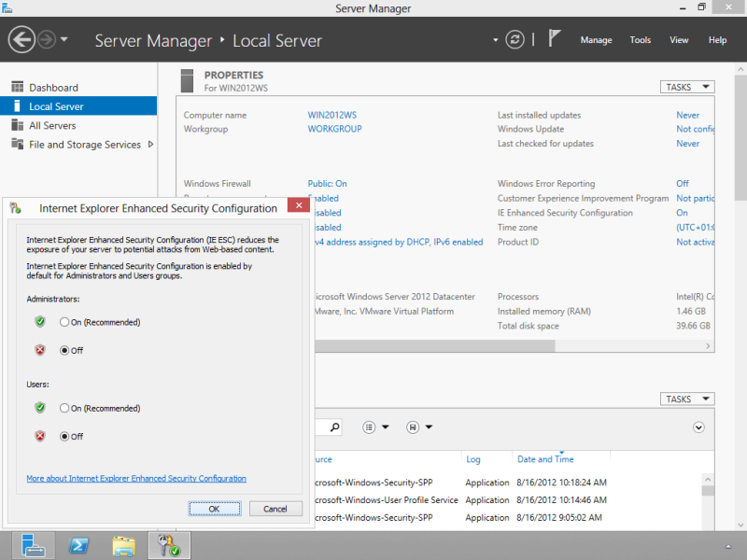This screenshot has width=747, height=560.
Task: Open the Tools menu
Action: [640, 40]
